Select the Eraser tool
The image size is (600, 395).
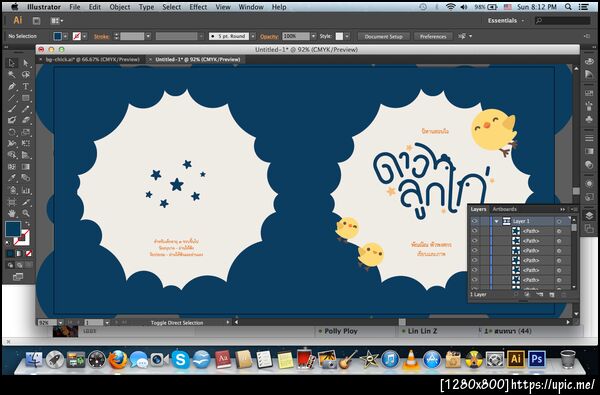click(25, 120)
